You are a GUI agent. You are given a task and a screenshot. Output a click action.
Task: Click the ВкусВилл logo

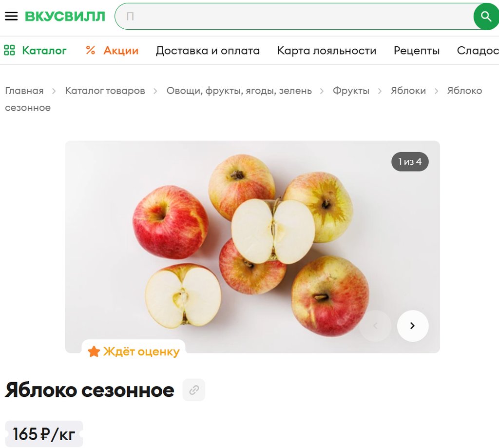65,17
